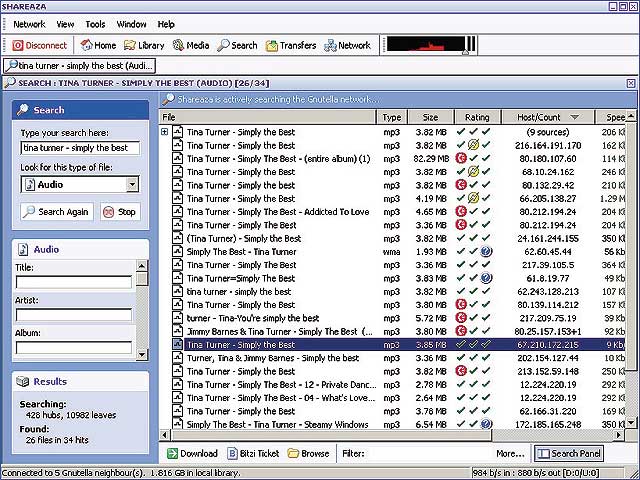
Task: Click the bandwidth monitor graph
Action: click(x=426, y=44)
